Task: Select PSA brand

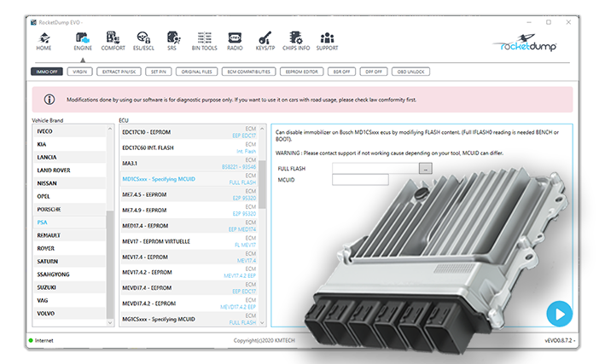Action: (69, 222)
